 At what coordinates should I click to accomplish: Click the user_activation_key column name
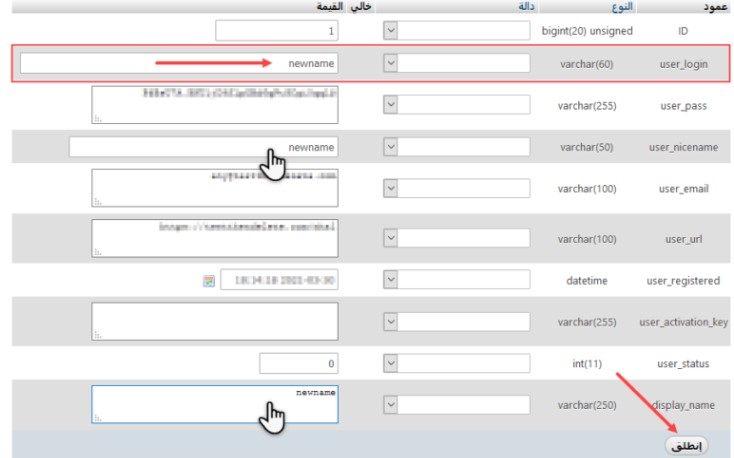[x=683, y=322]
